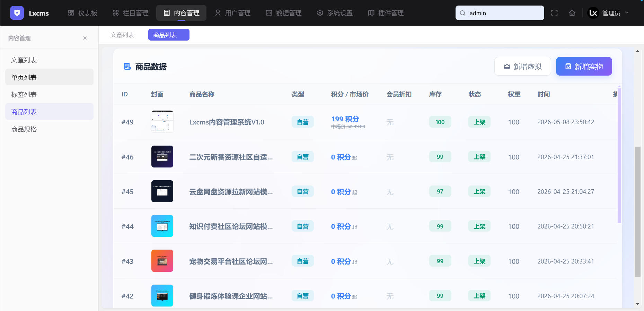Screen dimensions: 644x311
Task: Select 商品列表 in the sidebar
Action: click(49, 112)
